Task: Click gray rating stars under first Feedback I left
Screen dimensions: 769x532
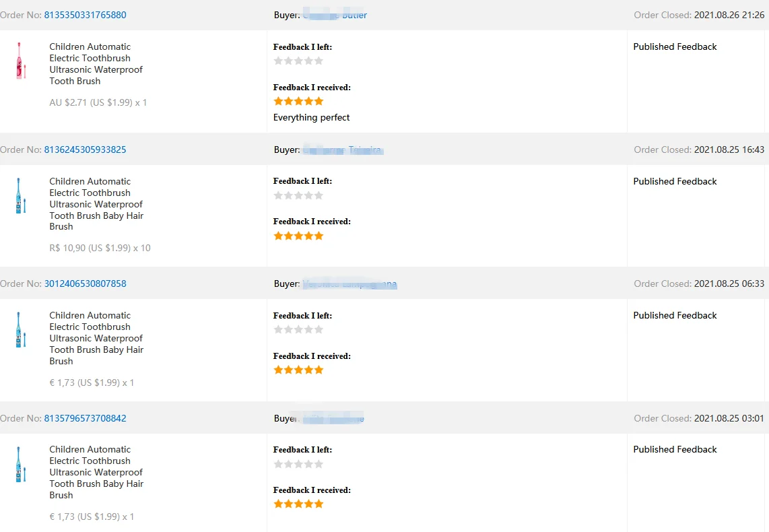Action: (x=298, y=61)
